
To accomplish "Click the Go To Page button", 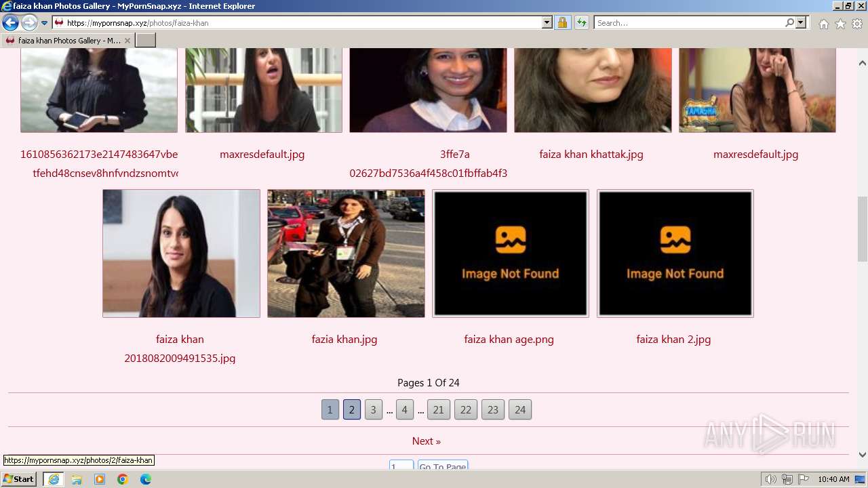I will 443,466.
